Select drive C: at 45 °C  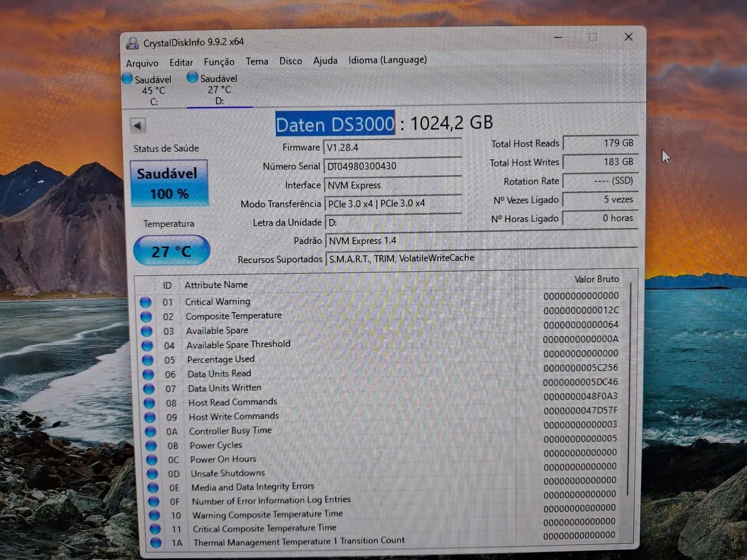147,90
